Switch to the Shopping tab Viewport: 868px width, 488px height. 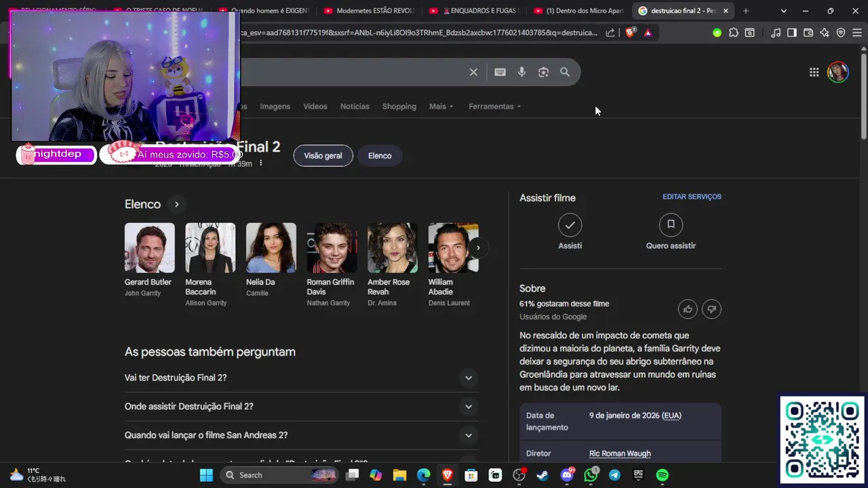point(399,106)
